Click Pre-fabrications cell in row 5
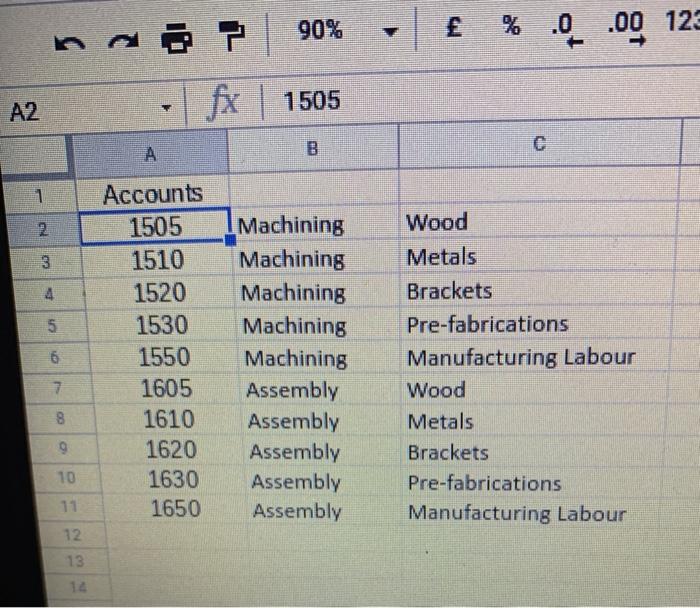Screen dimensions: 700x608 [x=536, y=324]
